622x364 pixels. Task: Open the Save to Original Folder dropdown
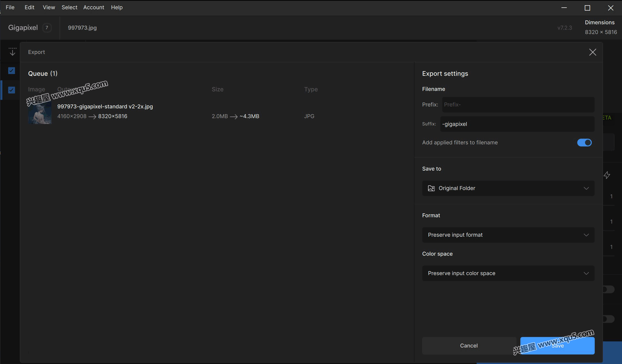pos(508,188)
